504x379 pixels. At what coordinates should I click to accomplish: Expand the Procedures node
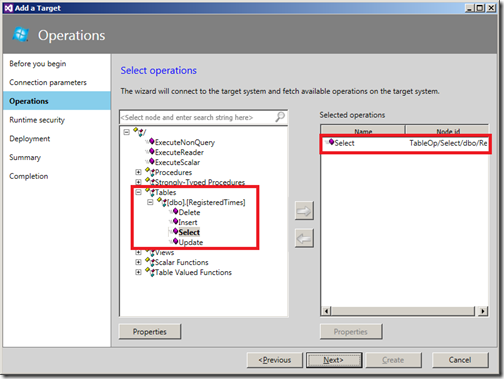tap(138, 172)
